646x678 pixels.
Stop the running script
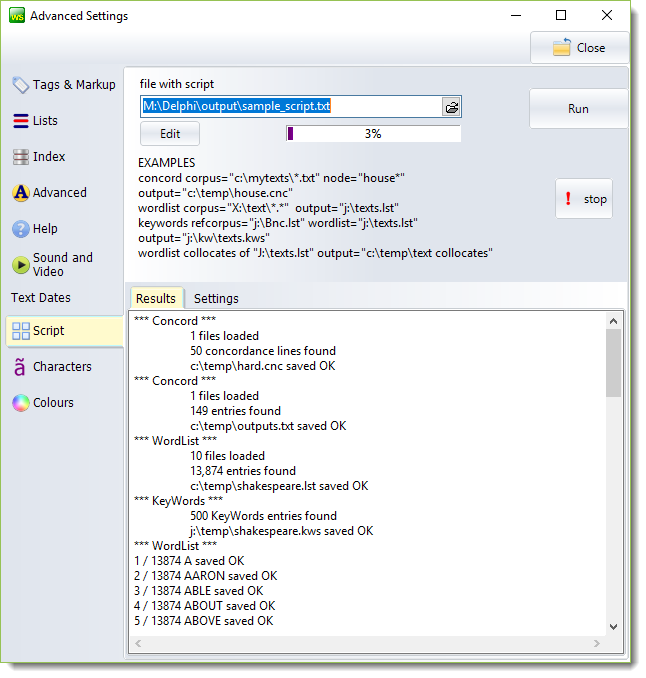[584, 199]
